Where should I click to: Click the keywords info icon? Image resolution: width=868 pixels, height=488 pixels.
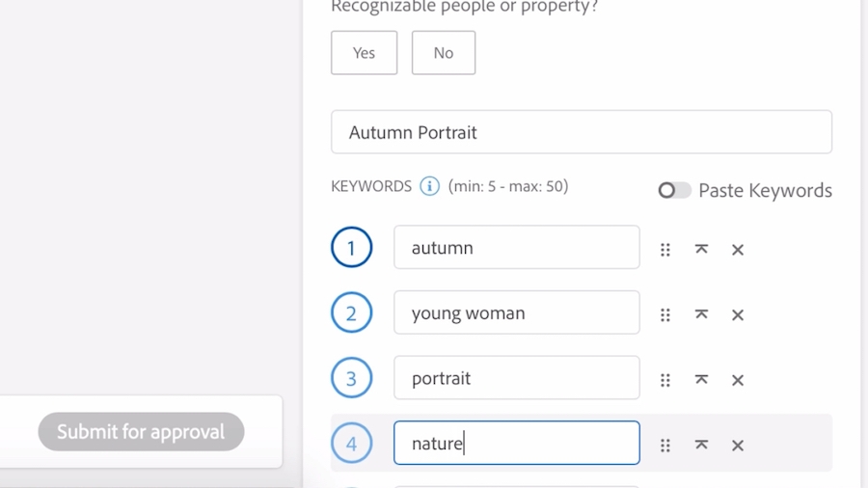(430, 186)
